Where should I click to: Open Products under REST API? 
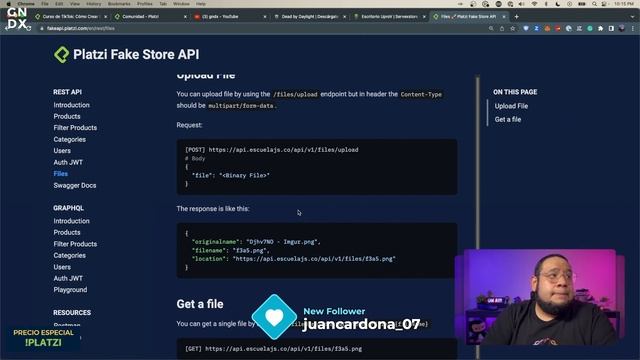[x=67, y=116]
